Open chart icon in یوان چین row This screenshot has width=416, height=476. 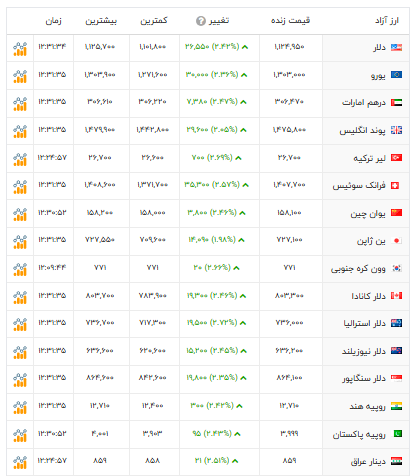20,214
